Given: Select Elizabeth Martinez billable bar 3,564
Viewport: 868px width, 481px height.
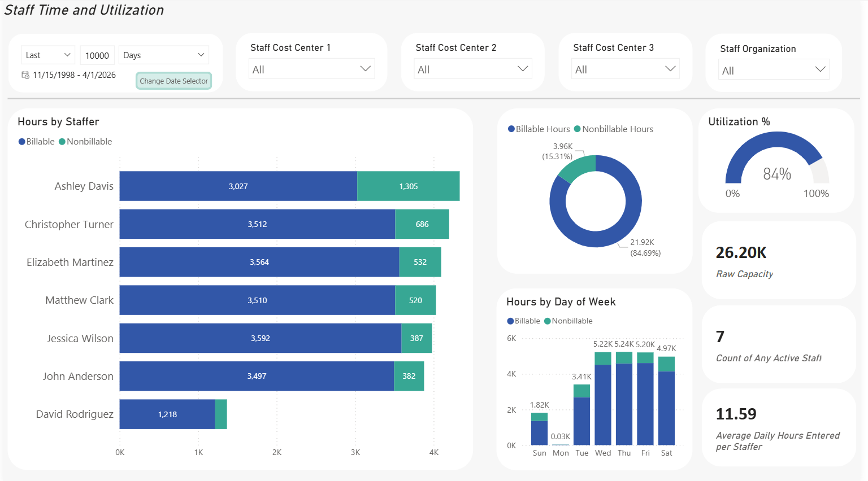Looking at the screenshot, I should pos(259,262).
